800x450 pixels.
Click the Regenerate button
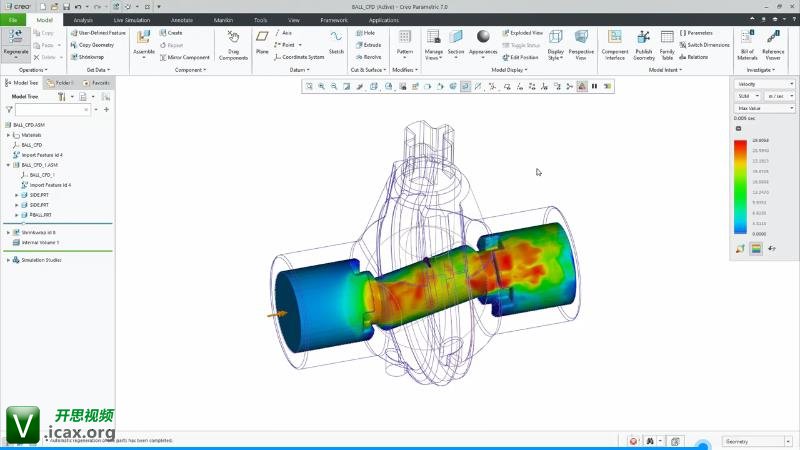pyautogui.click(x=15, y=44)
